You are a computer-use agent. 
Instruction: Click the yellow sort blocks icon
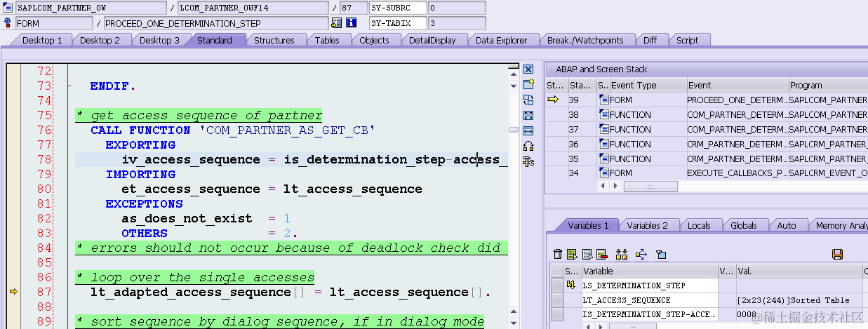[x=621, y=254]
